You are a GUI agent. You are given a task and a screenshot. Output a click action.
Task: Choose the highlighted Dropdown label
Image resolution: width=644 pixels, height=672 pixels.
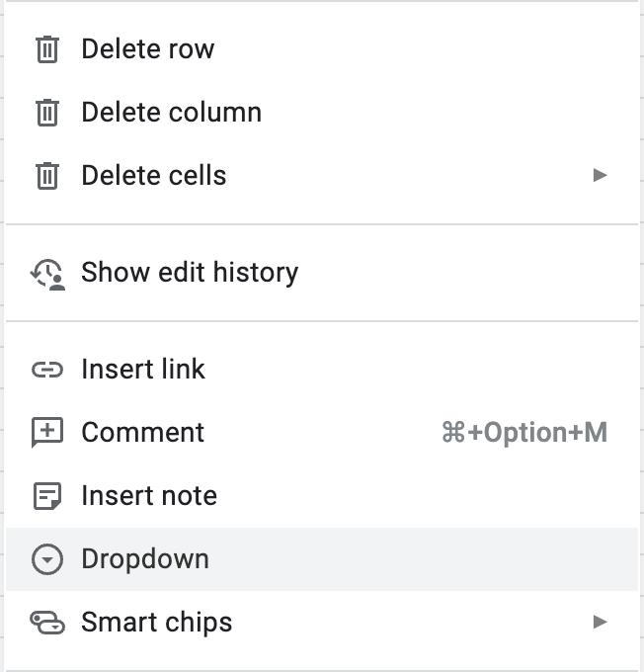point(145,559)
